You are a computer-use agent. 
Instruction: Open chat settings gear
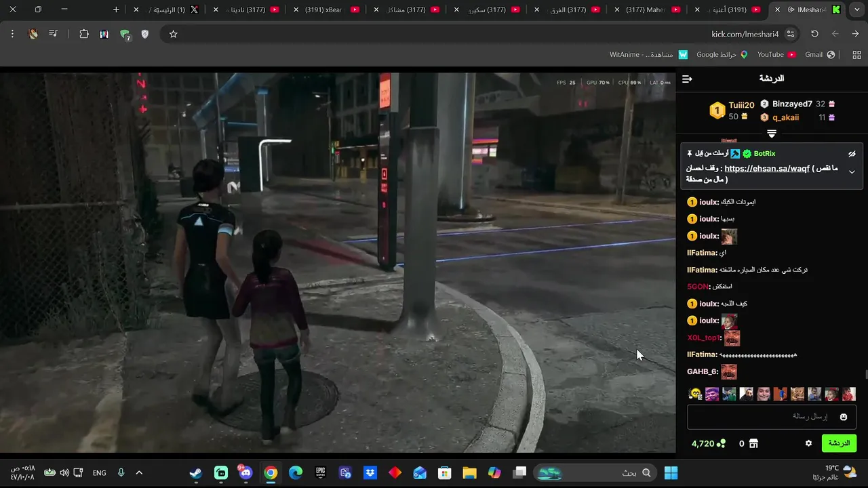pyautogui.click(x=808, y=443)
